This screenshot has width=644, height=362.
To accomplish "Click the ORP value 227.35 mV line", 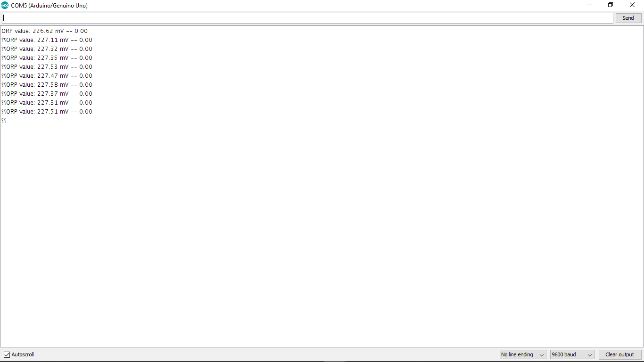I will coord(47,58).
